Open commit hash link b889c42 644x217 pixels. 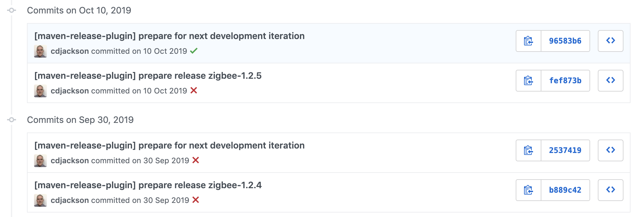point(565,190)
